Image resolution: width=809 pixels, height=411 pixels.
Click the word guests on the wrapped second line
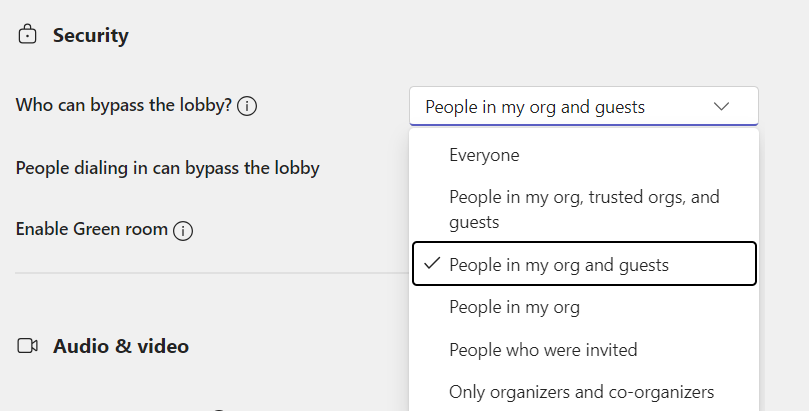474,222
